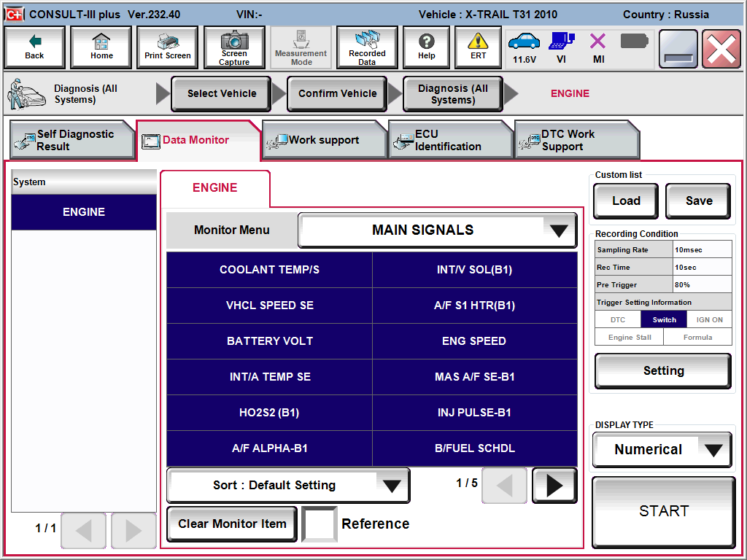
Task: Go to next monitor items page
Action: 554,486
